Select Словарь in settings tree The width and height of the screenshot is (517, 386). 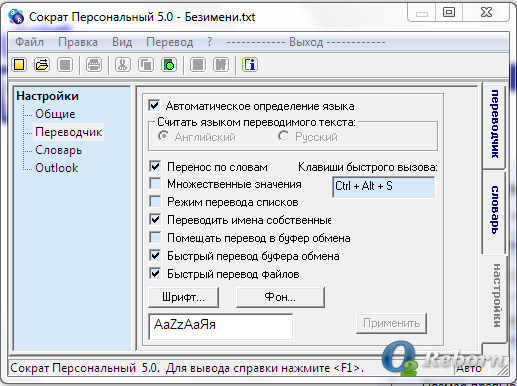pyautogui.click(x=58, y=150)
